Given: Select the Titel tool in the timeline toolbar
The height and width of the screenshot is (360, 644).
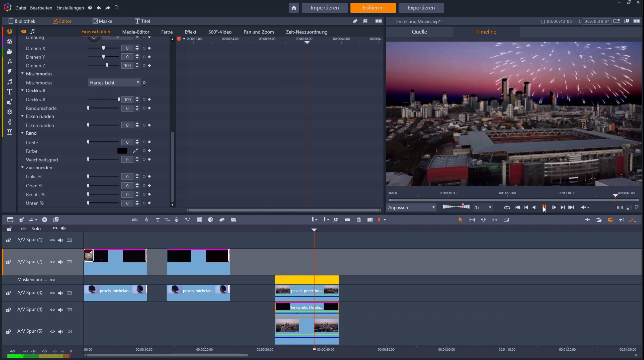Looking at the screenshot, I should [157, 219].
